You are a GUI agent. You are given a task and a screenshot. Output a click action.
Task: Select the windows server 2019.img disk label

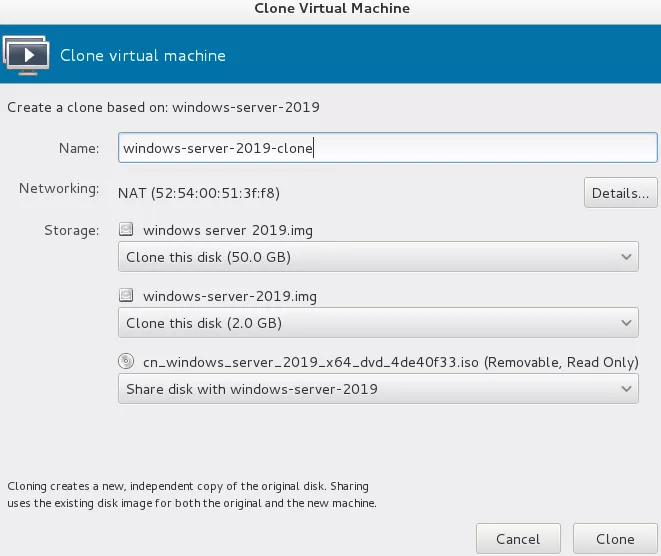[x=228, y=230]
